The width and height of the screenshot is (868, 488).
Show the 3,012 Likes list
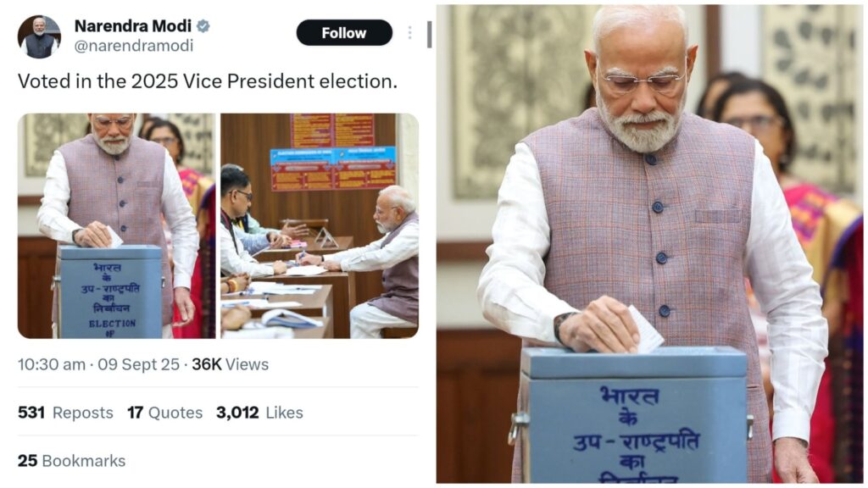tap(259, 413)
